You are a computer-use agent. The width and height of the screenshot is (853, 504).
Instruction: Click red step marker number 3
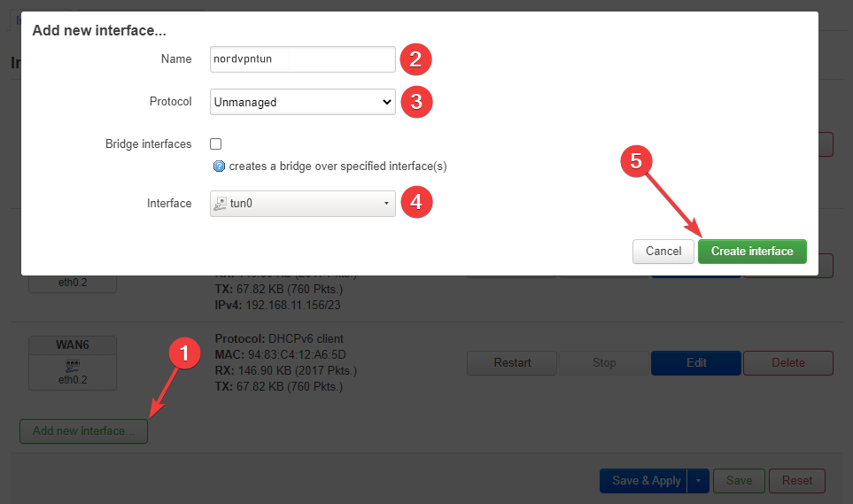(416, 102)
